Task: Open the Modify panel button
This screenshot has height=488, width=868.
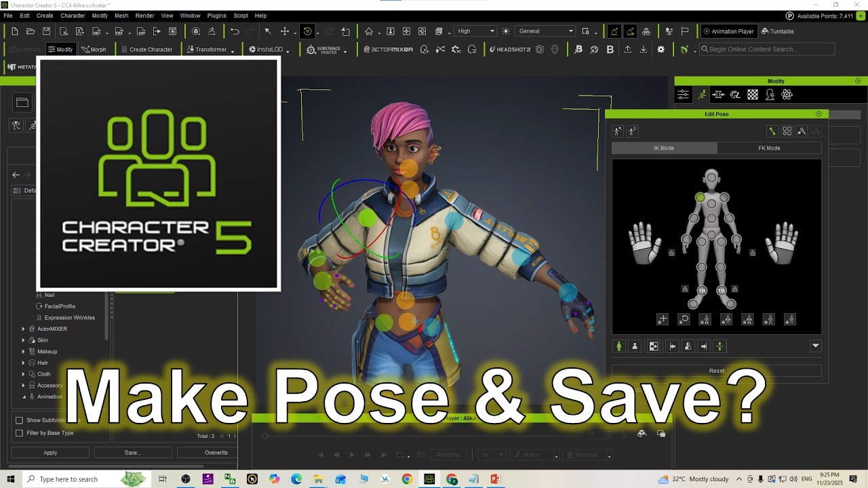Action: coord(60,49)
